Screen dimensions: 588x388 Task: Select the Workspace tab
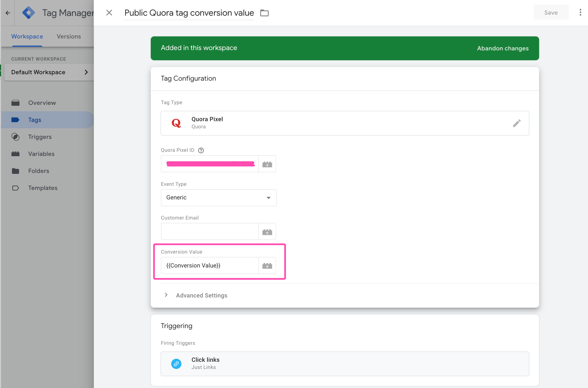point(27,36)
